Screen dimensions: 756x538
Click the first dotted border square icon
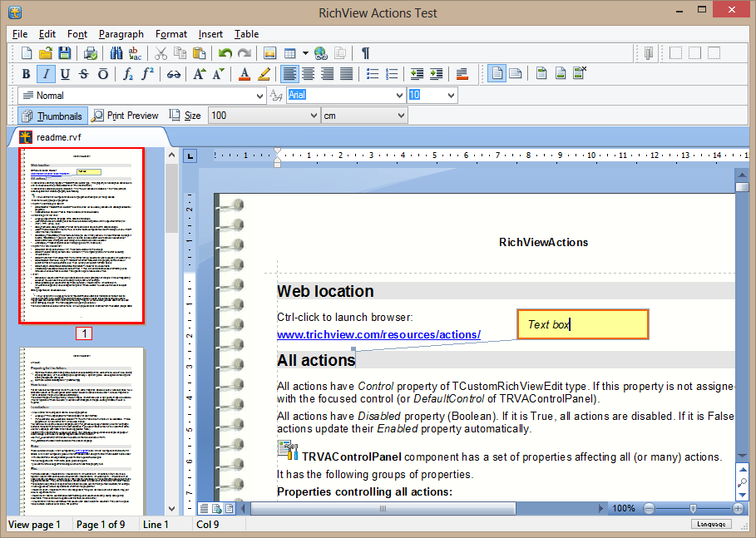[x=675, y=53]
